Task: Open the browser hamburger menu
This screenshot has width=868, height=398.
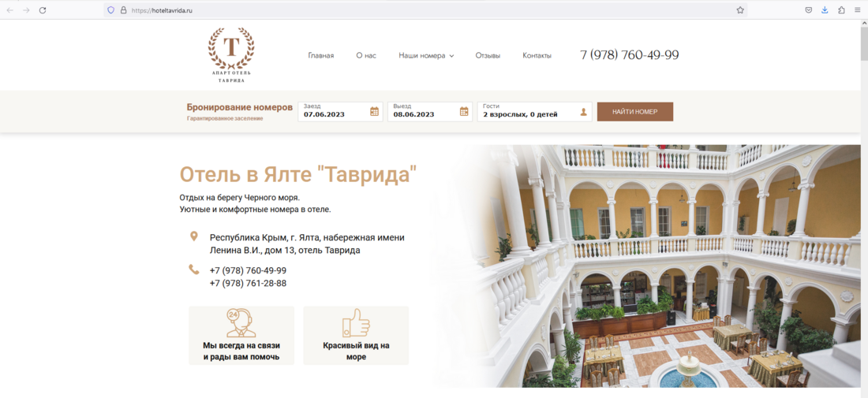Action: 858,10
